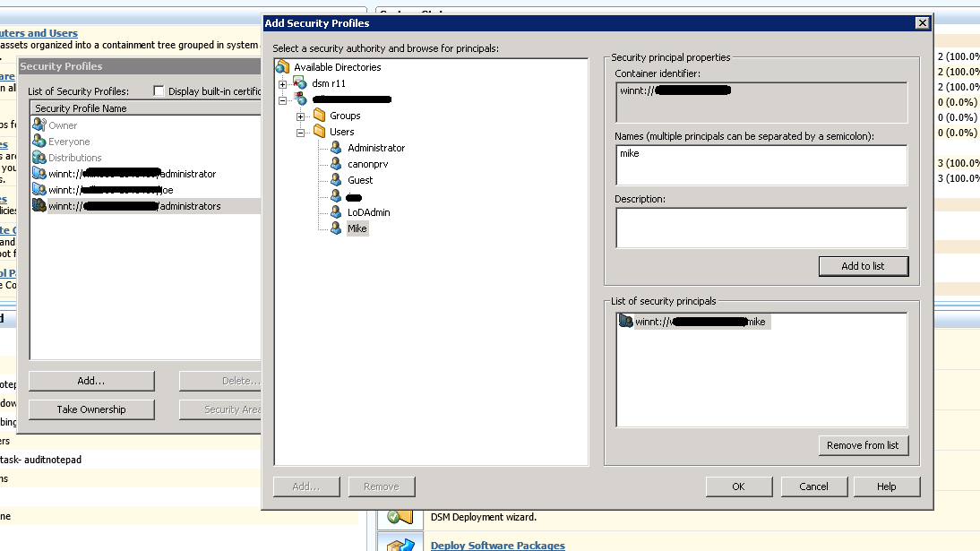Click OK to confirm security profiles
This screenshot has width=980, height=551.
738,486
